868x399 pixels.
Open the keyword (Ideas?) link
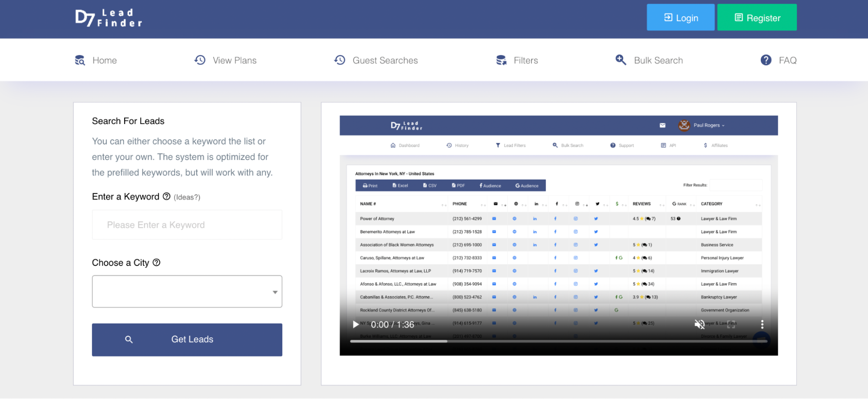pyautogui.click(x=187, y=197)
